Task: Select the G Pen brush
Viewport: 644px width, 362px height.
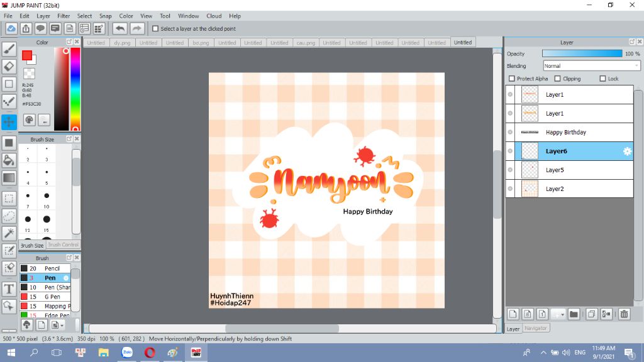Action: click(45, 297)
